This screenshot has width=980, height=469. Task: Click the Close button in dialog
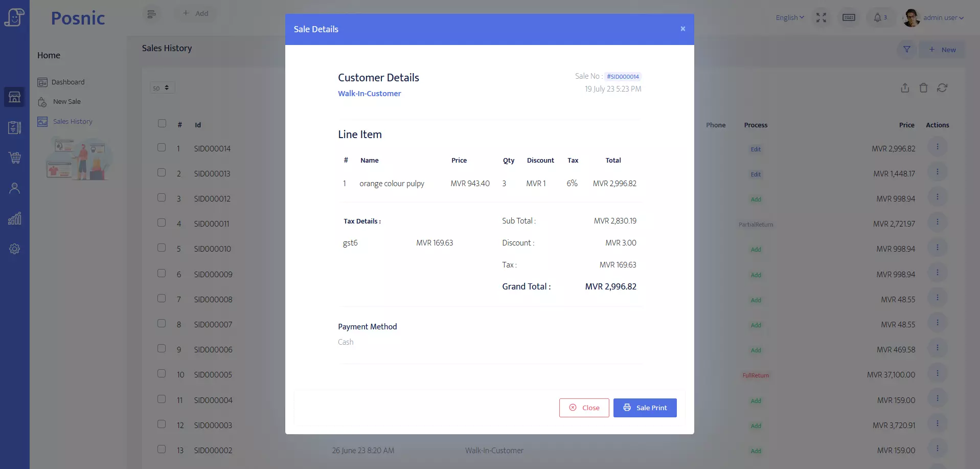pos(584,408)
